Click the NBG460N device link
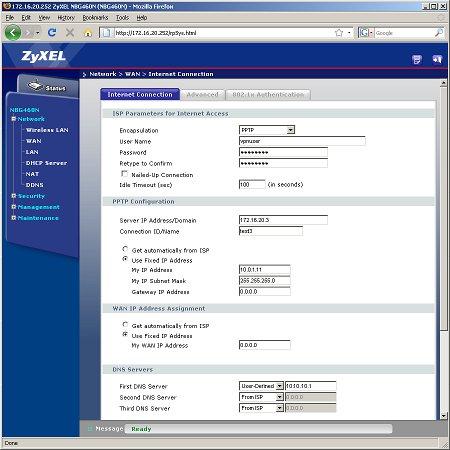The width and height of the screenshot is (450, 450). point(24,110)
